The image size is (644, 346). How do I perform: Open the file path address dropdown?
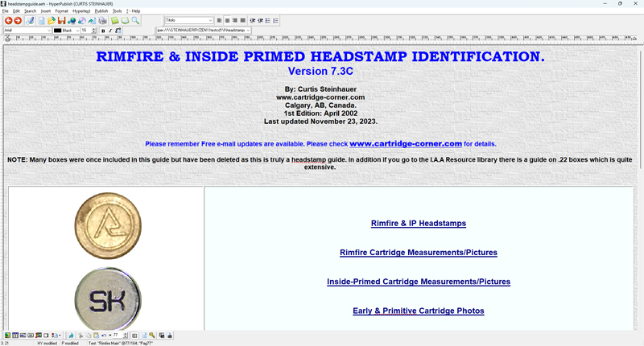248,31
